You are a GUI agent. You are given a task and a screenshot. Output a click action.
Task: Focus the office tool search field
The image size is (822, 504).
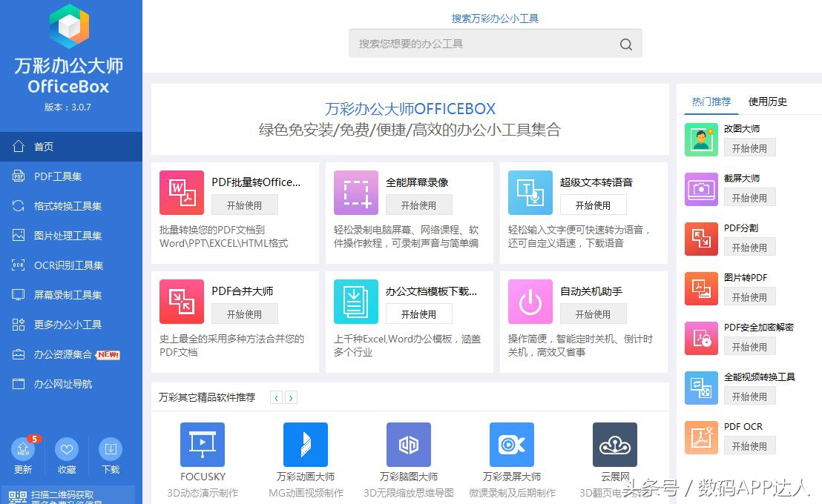[495, 44]
